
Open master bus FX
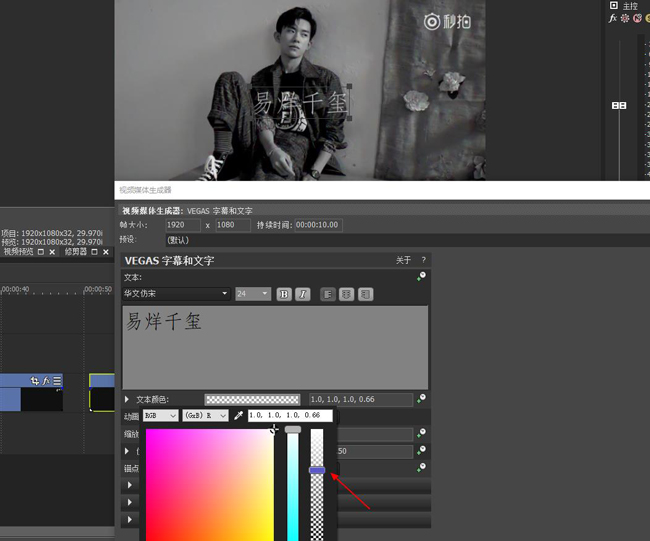pos(613,18)
